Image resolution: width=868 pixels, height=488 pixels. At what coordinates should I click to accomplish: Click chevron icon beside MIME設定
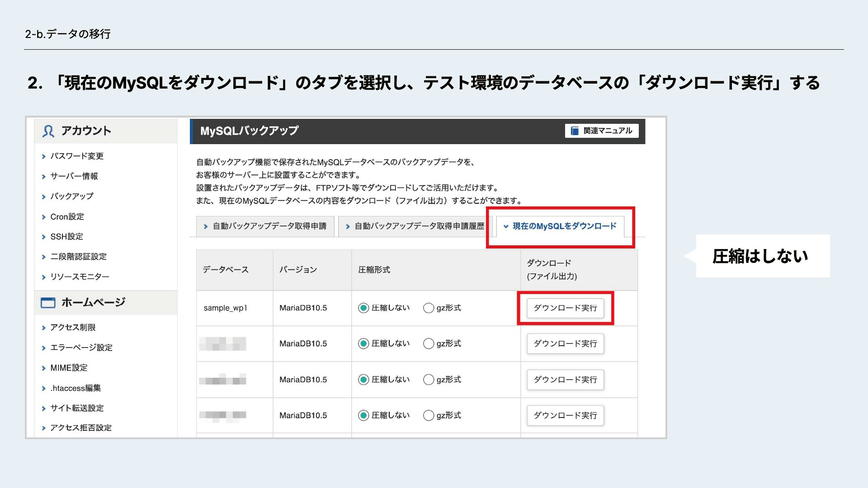coord(44,368)
